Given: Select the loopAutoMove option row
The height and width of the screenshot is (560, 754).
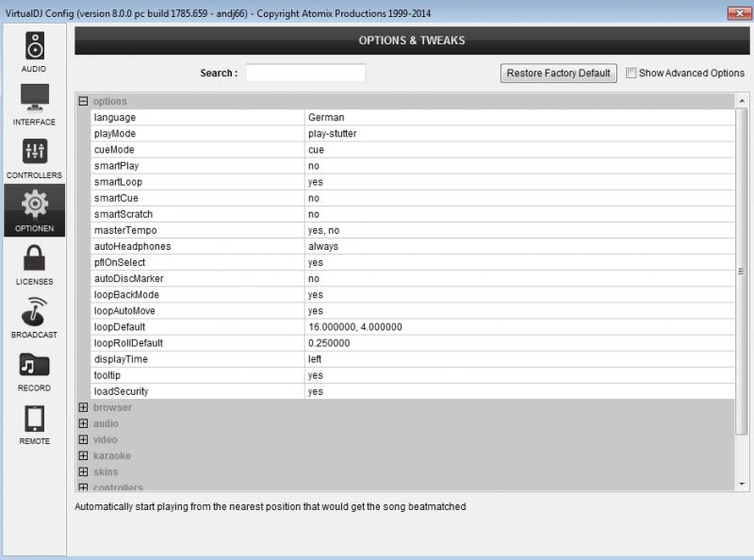Looking at the screenshot, I should pyautogui.click(x=413, y=311).
